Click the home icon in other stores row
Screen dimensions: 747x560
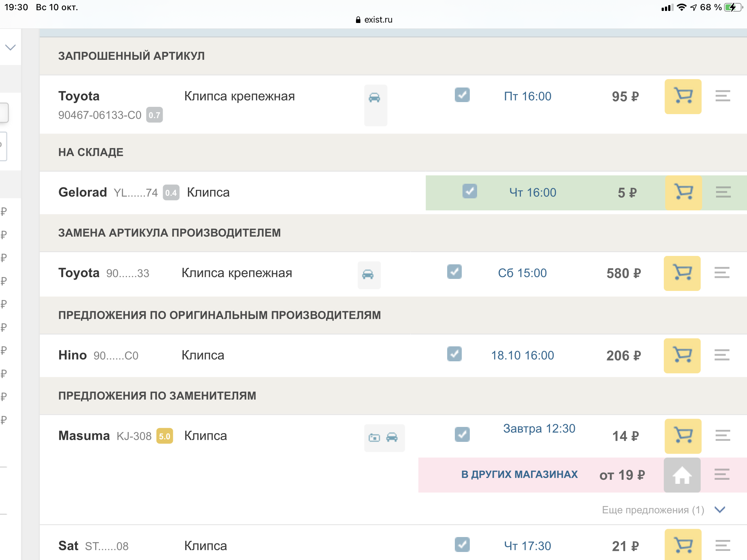click(682, 475)
